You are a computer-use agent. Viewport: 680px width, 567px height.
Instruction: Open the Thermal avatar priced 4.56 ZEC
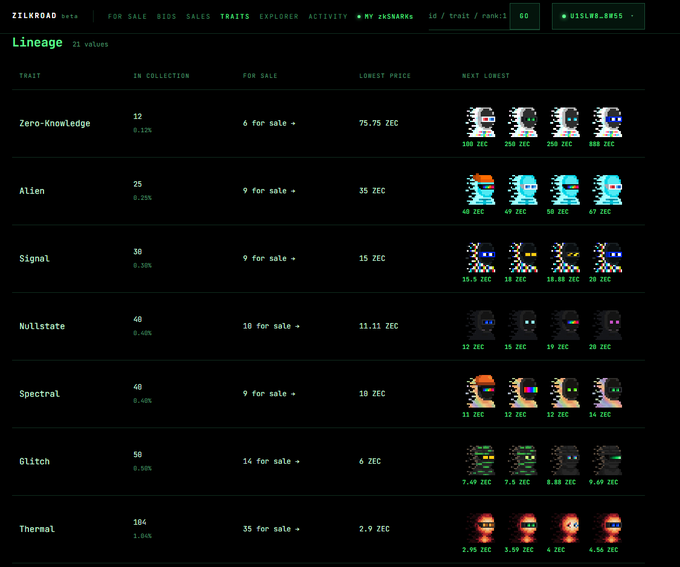click(x=607, y=528)
